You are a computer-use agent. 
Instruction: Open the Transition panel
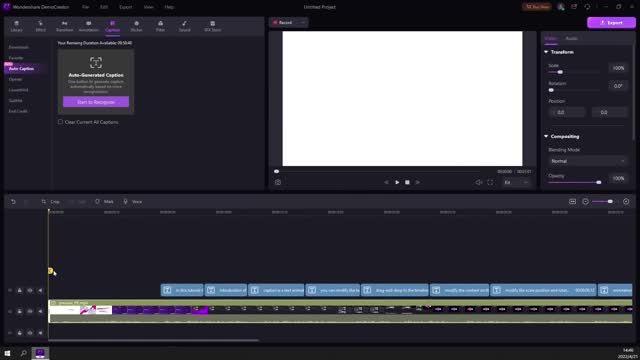(x=64, y=26)
